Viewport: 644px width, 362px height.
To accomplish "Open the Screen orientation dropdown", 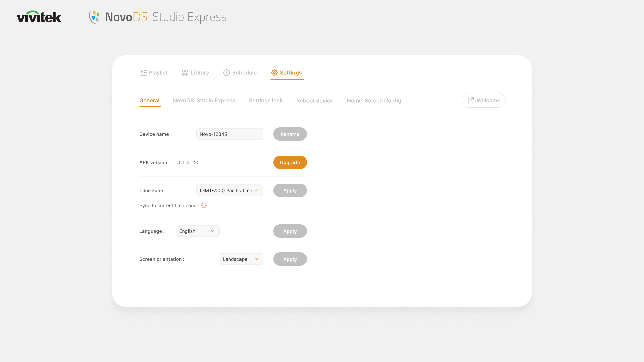I will click(241, 259).
